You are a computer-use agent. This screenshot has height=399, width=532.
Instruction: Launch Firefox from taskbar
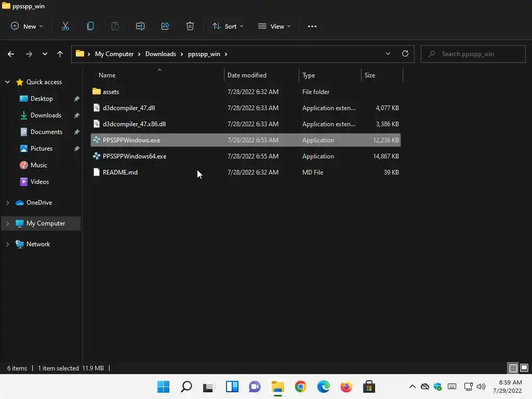tap(347, 387)
